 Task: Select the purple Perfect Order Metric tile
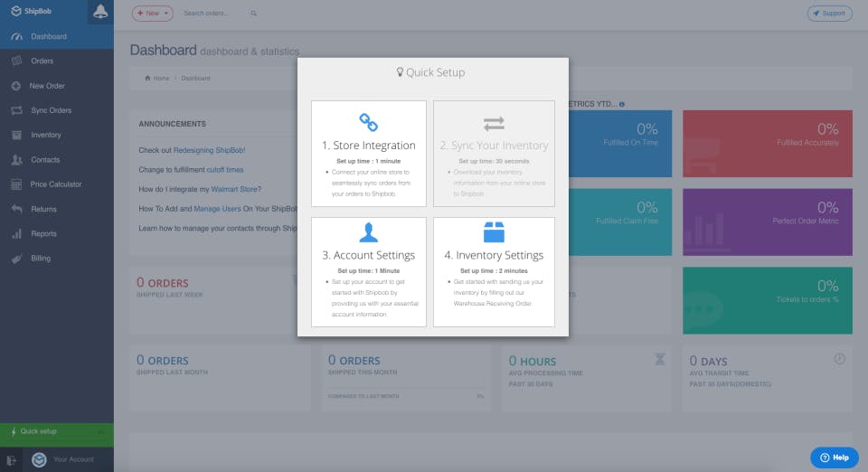coord(768,222)
